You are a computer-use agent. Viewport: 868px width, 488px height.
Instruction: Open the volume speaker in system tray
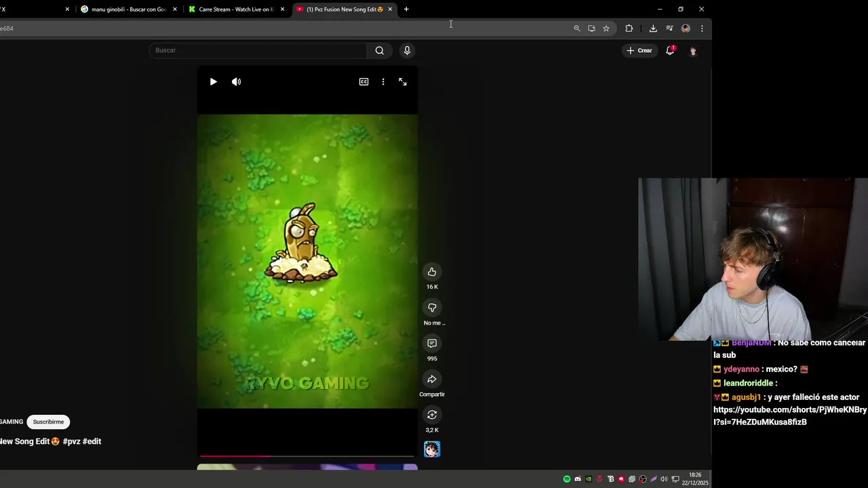(664, 479)
